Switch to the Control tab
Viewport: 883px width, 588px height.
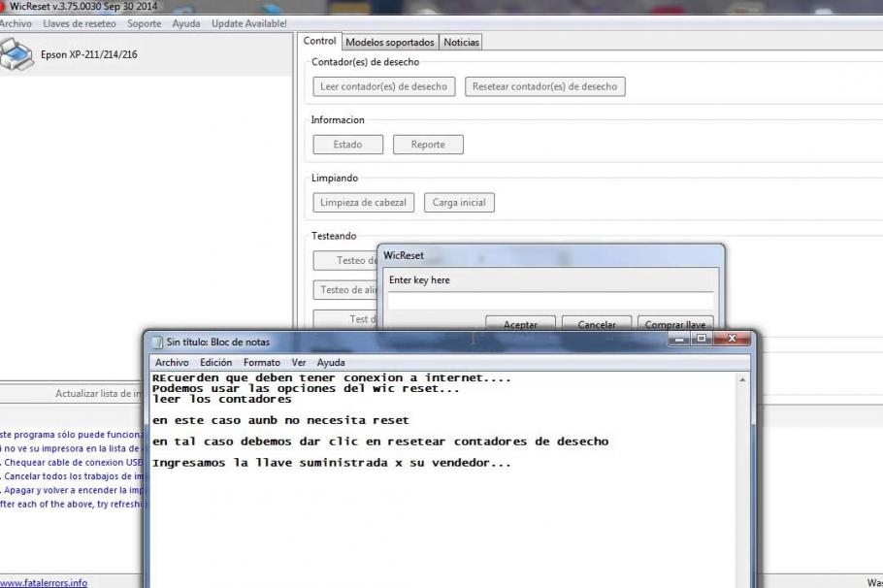(319, 41)
